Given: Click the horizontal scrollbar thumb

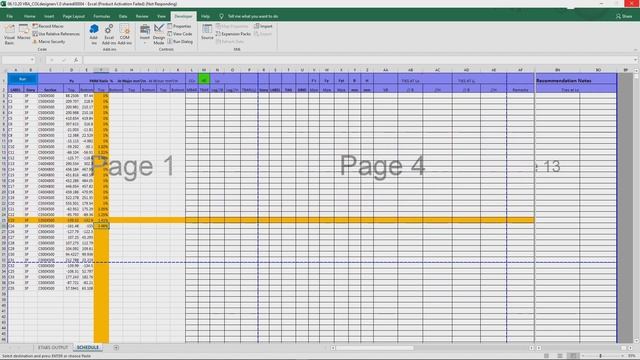Looking at the screenshot, I should coord(374,348).
